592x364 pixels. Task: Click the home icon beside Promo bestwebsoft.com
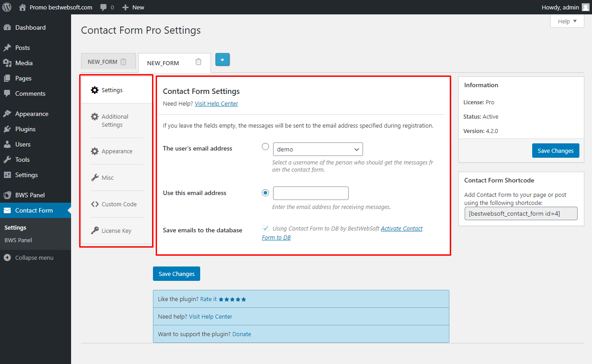click(x=22, y=7)
